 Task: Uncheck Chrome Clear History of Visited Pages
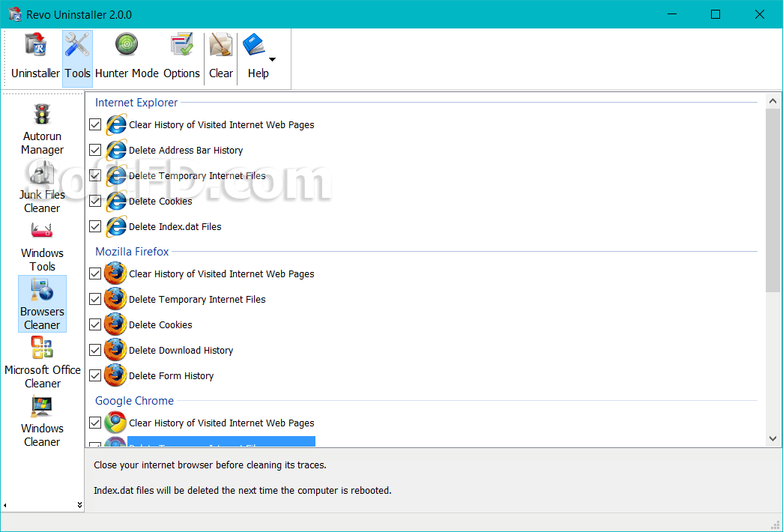click(95, 423)
